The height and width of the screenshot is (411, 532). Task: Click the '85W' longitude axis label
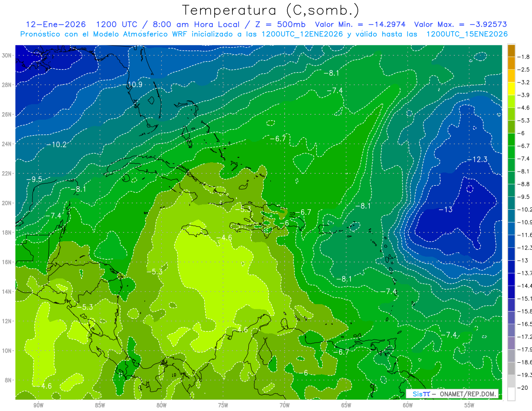(x=100, y=405)
